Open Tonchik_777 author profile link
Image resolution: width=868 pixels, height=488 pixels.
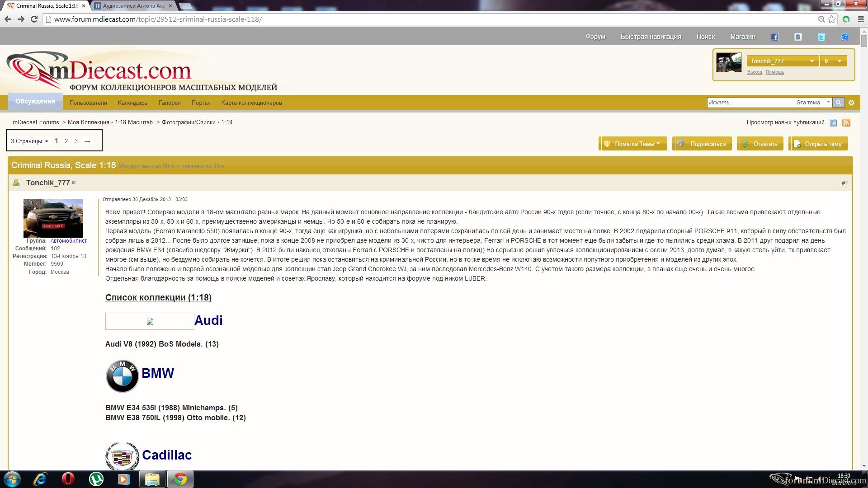coord(48,183)
